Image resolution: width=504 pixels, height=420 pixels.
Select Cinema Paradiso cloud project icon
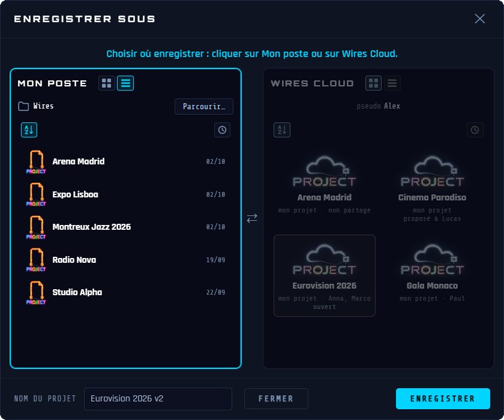[x=433, y=171]
